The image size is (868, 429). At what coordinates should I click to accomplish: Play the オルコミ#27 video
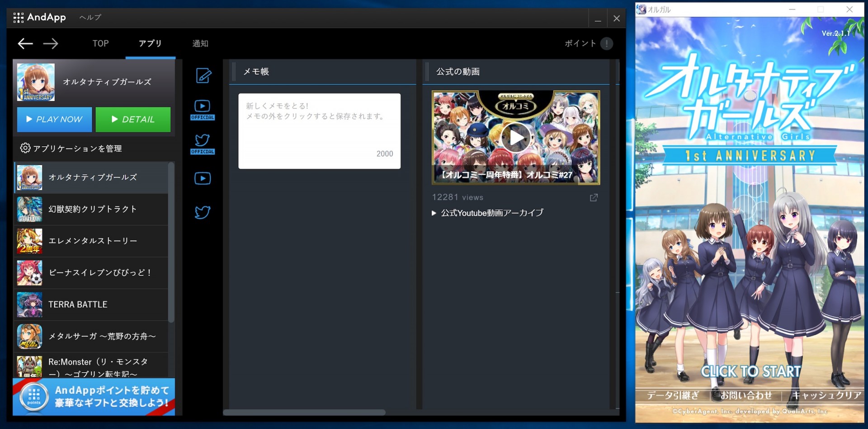click(x=516, y=137)
